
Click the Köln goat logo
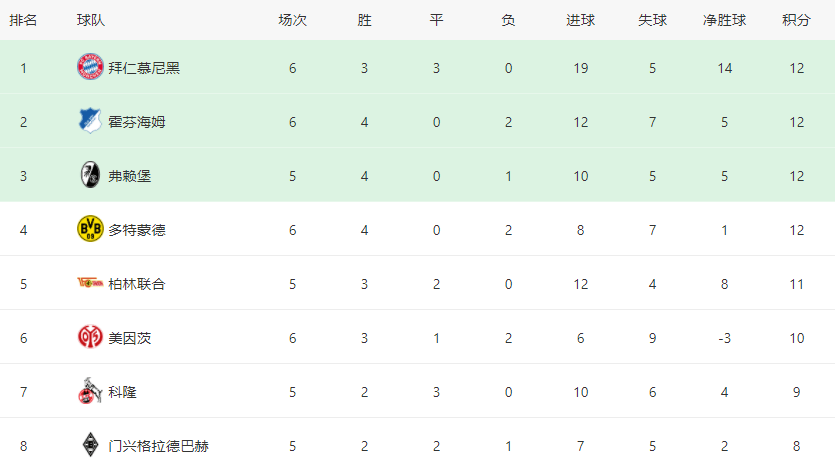[90, 391]
